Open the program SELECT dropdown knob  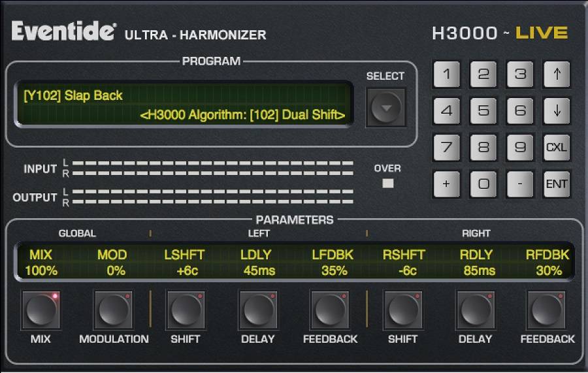pos(385,107)
